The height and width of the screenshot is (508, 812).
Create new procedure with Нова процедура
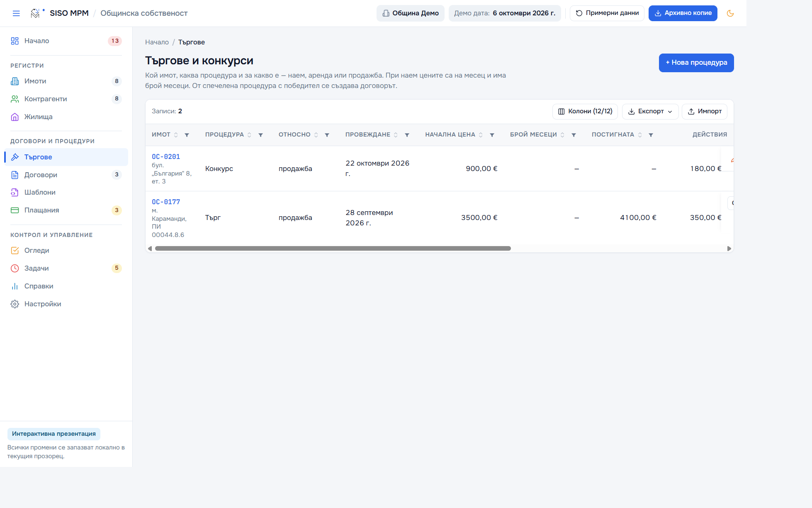click(x=696, y=63)
